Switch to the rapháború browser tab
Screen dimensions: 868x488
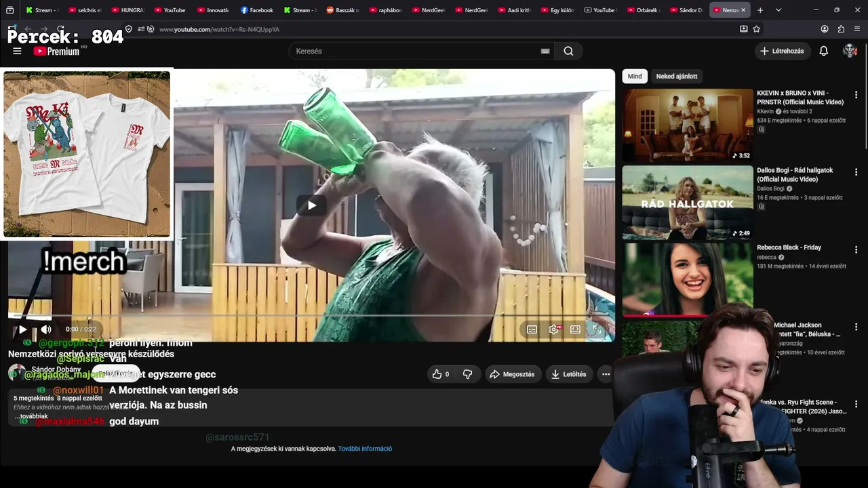(385, 10)
